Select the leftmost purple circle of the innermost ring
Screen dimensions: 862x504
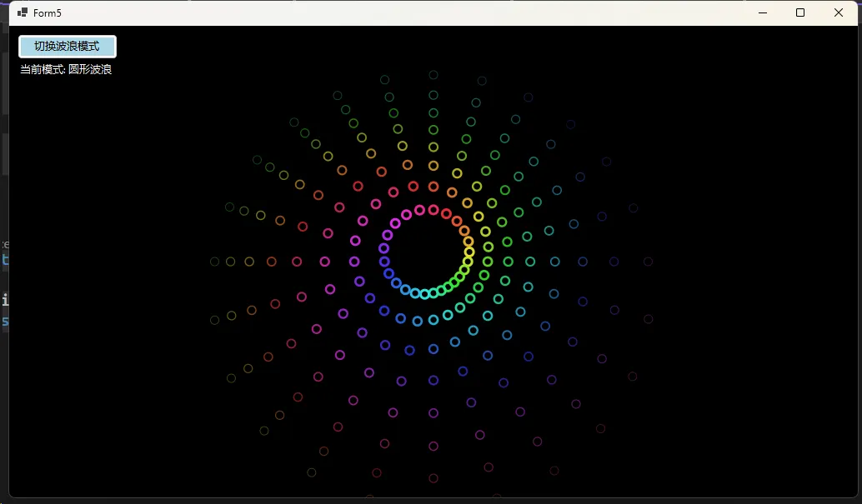(383, 248)
